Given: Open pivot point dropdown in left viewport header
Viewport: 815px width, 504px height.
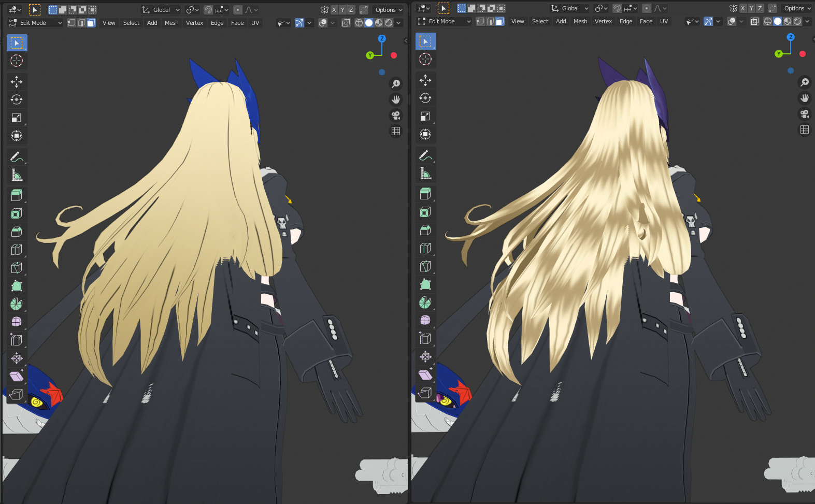Looking at the screenshot, I should (192, 10).
